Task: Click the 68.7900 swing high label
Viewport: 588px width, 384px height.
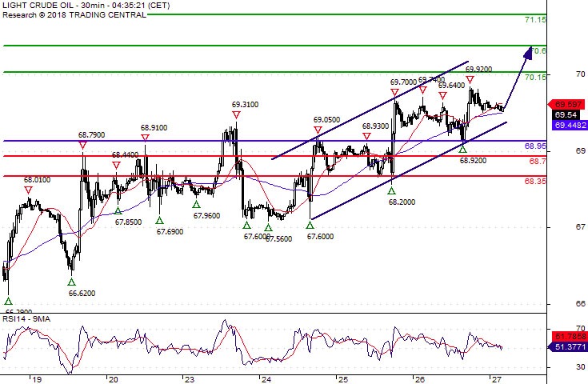Action: 91,134
